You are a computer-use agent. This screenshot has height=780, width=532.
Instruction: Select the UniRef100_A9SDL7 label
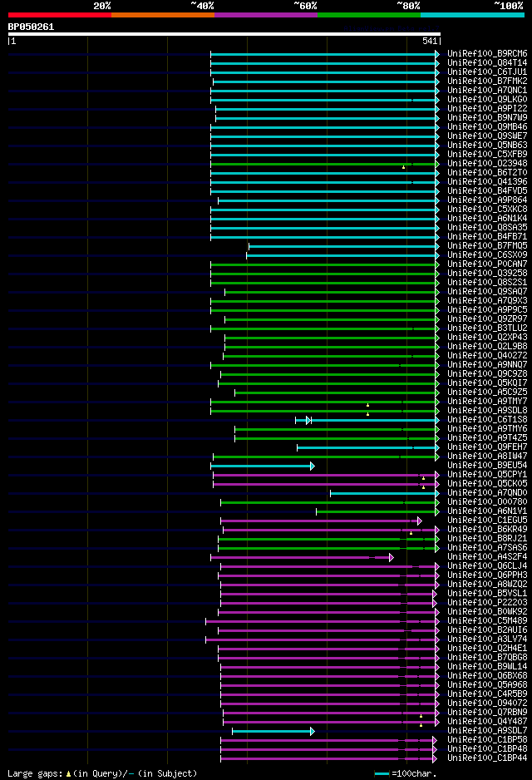[x=487, y=730]
